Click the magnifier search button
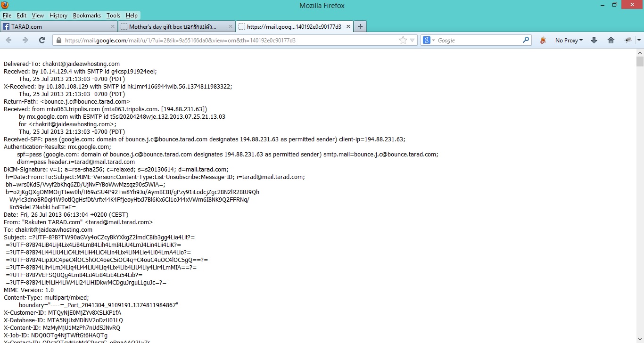Screen dimensions: 644x343 526,41
